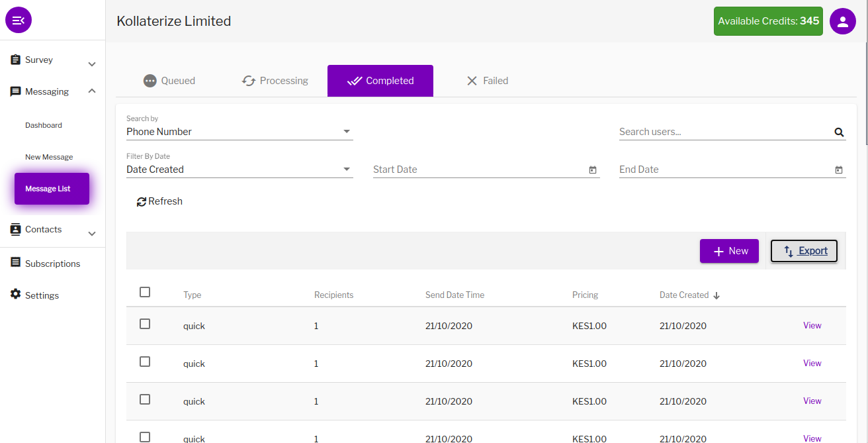Open the user profile avatar icon
Screen dimensions: 868x443
842,21
